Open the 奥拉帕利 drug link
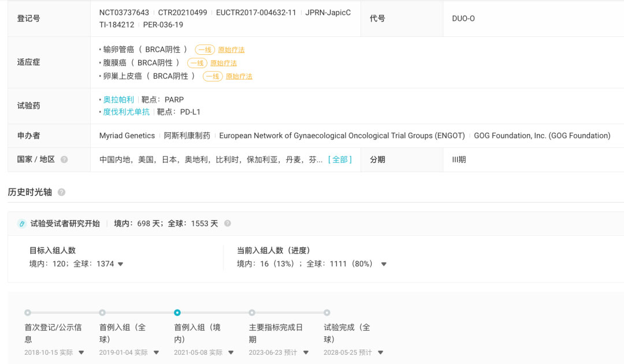The image size is (624, 364). [x=118, y=99]
